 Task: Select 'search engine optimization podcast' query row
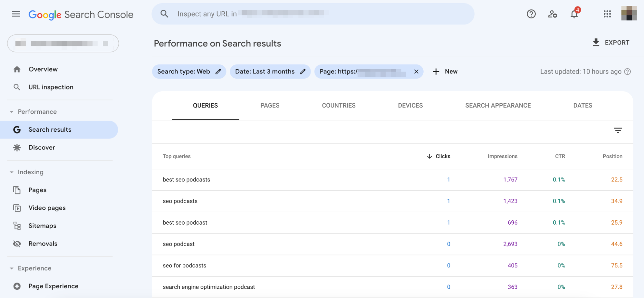click(392, 287)
